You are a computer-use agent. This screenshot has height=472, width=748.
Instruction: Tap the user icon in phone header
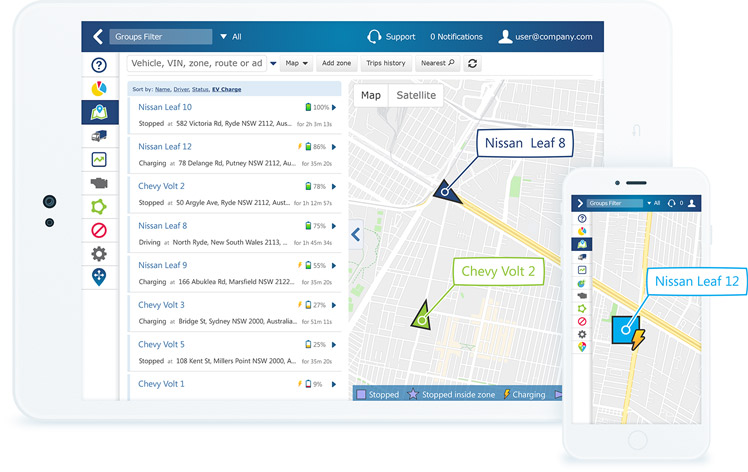click(692, 203)
